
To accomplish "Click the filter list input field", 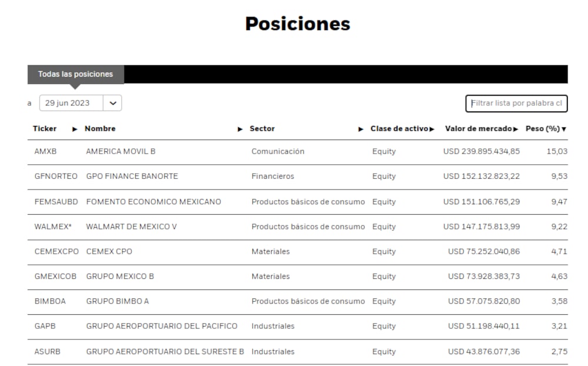I will pyautogui.click(x=516, y=104).
